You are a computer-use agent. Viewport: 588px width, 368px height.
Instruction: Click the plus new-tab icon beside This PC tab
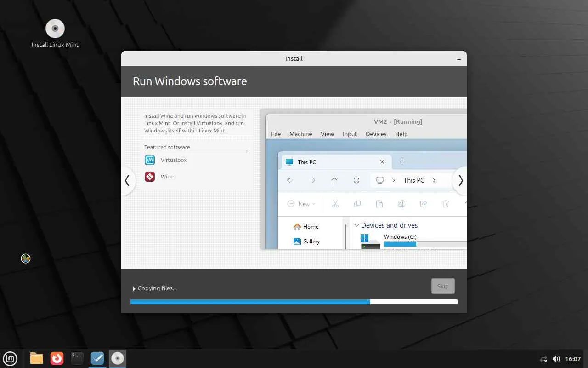point(402,162)
